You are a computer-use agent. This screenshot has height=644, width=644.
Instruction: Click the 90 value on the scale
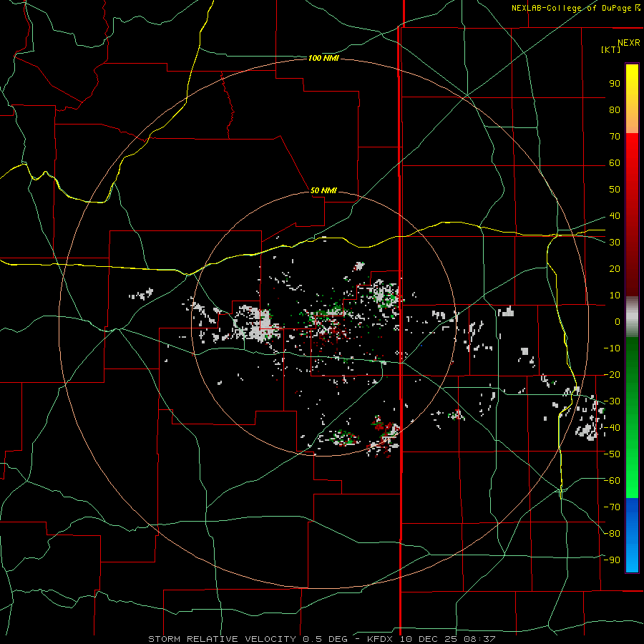click(x=615, y=84)
